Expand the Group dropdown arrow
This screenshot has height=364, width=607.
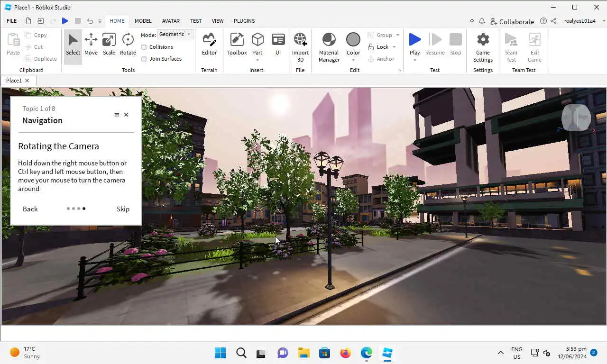tap(398, 35)
